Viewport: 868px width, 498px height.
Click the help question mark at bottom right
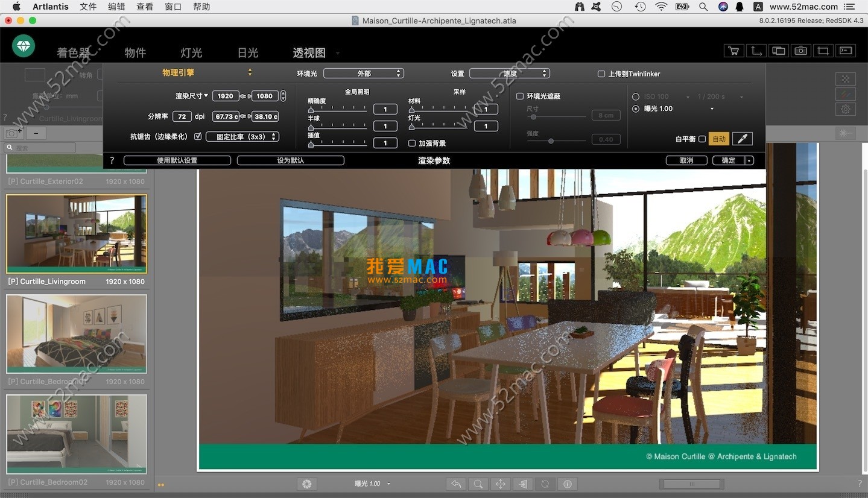[x=860, y=484]
